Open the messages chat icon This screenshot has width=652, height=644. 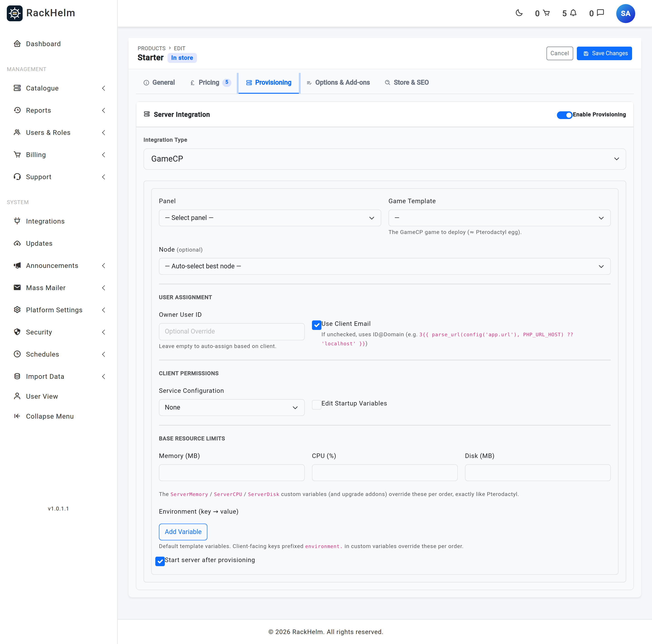coord(600,13)
